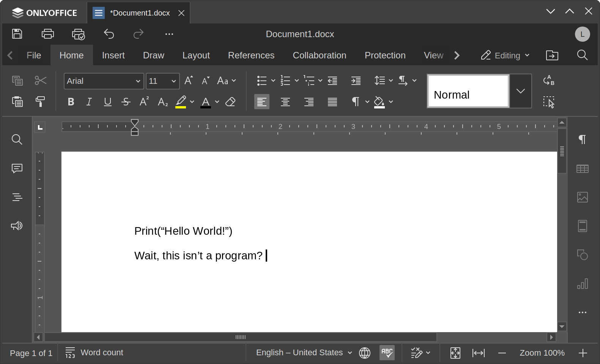Click the Copy style paint roller icon
Image resolution: width=600 pixels, height=364 pixels.
tap(40, 102)
